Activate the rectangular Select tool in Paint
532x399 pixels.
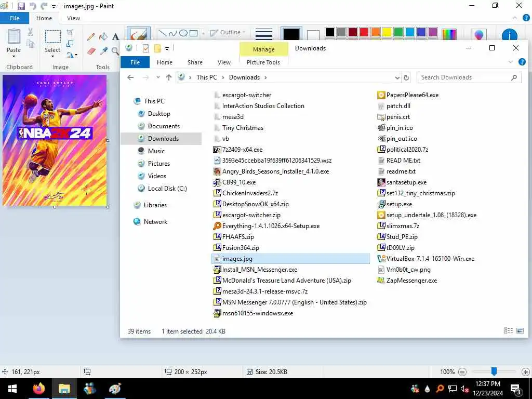click(x=53, y=36)
